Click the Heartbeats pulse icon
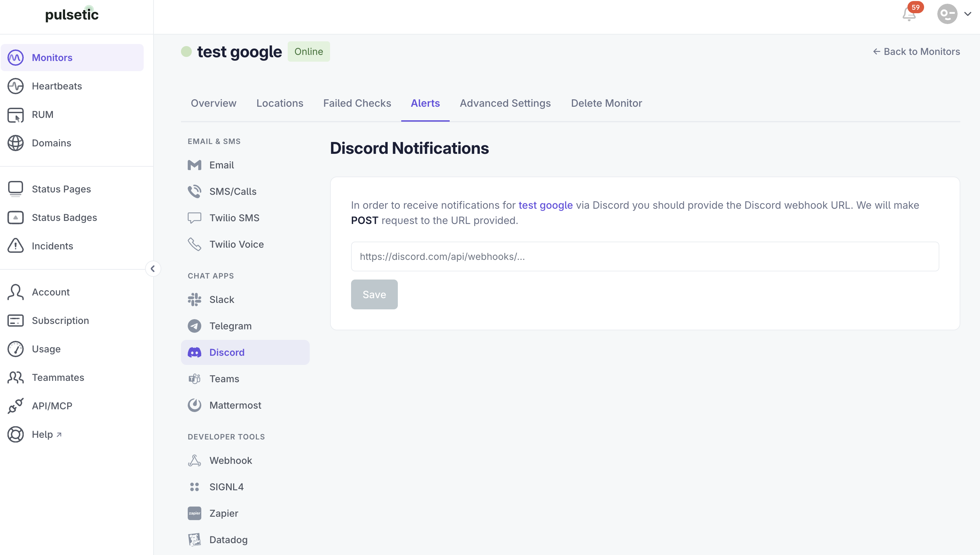Screen dimensions: 980x555 (x=16, y=86)
